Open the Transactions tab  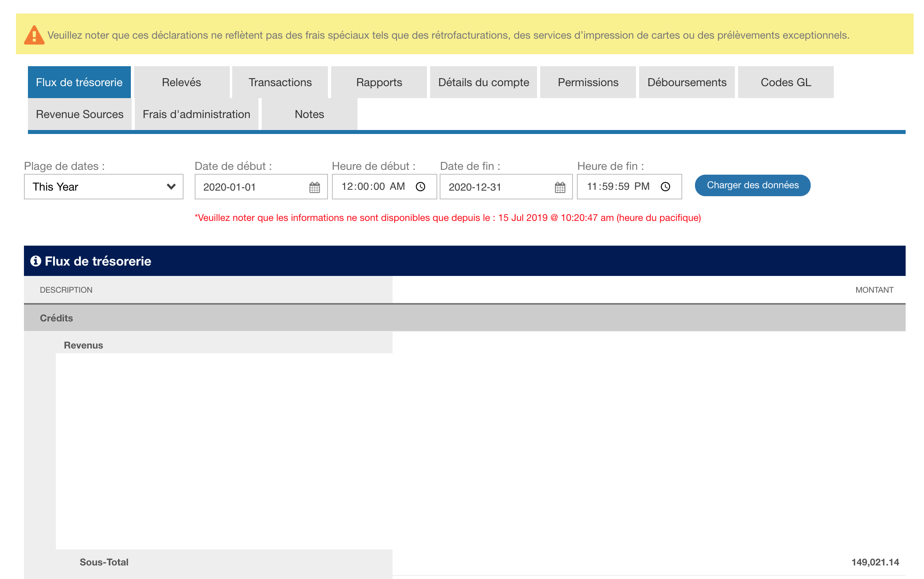click(x=280, y=82)
